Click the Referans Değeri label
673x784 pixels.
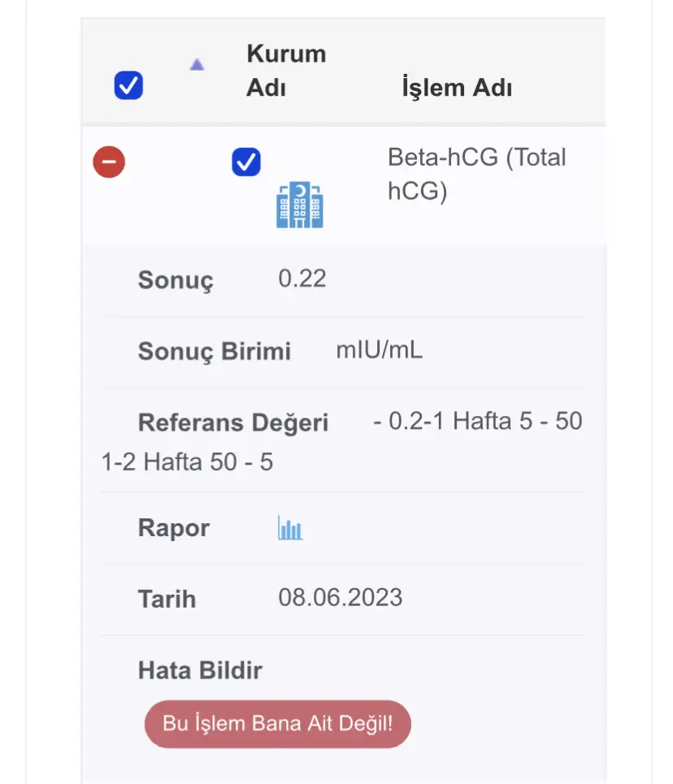pos(233,422)
